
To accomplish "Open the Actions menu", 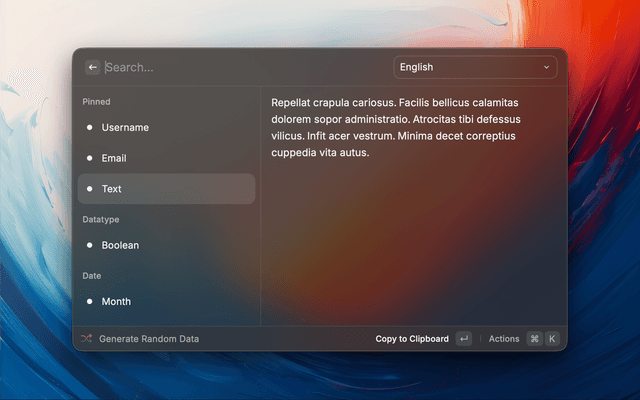I will (x=504, y=339).
